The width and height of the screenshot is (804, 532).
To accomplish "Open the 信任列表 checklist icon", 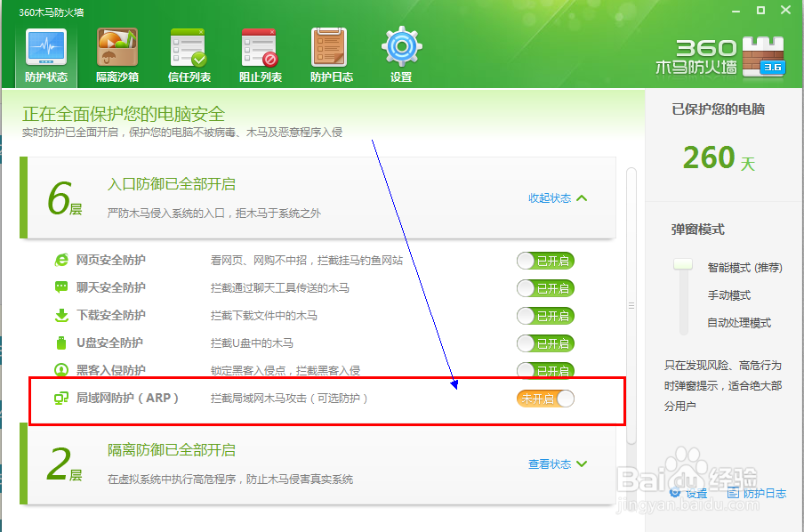I will click(189, 47).
